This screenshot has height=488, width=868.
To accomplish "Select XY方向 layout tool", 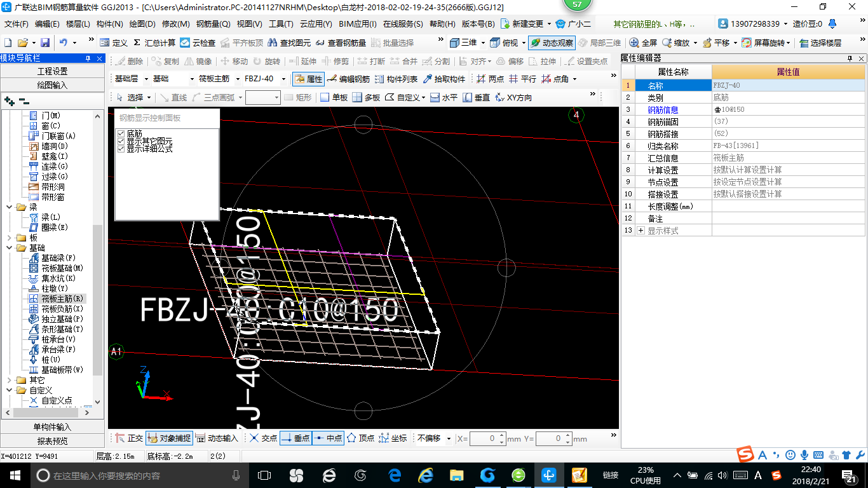I will point(513,97).
